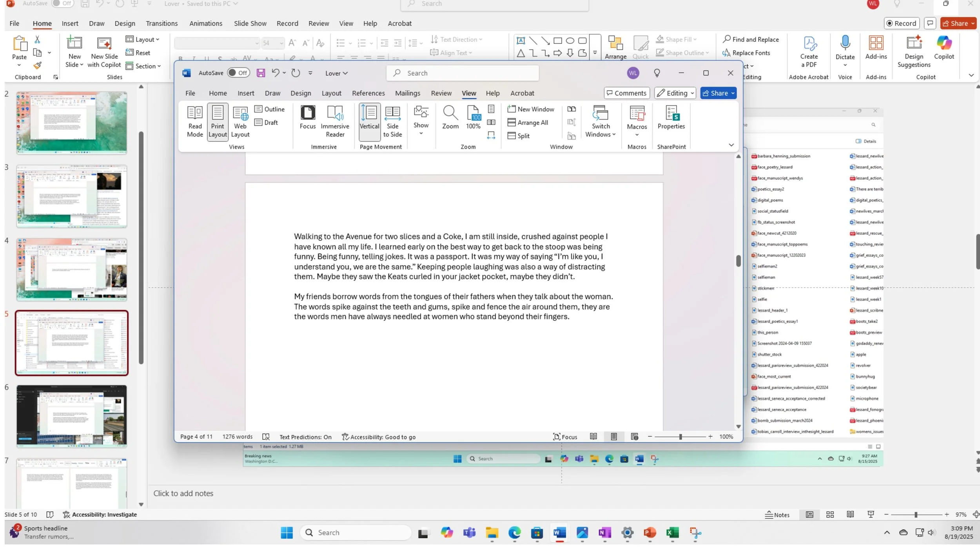Open the Macros dropdown in Word

coord(637,121)
